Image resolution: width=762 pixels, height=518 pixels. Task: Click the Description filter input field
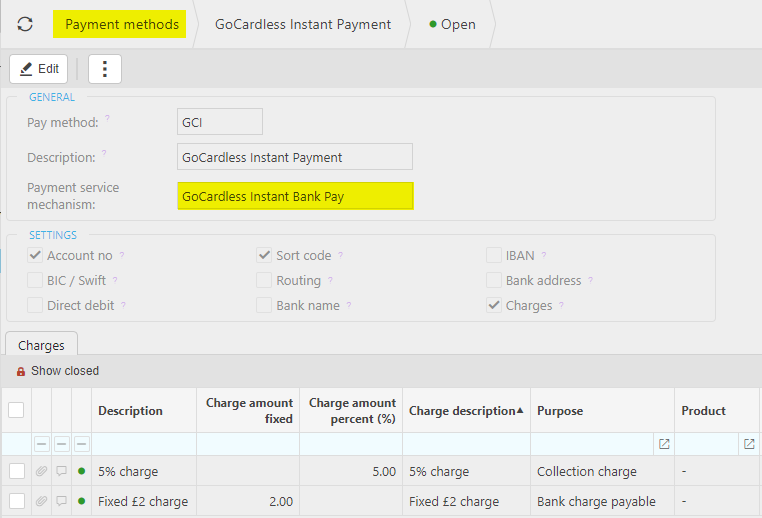click(144, 444)
